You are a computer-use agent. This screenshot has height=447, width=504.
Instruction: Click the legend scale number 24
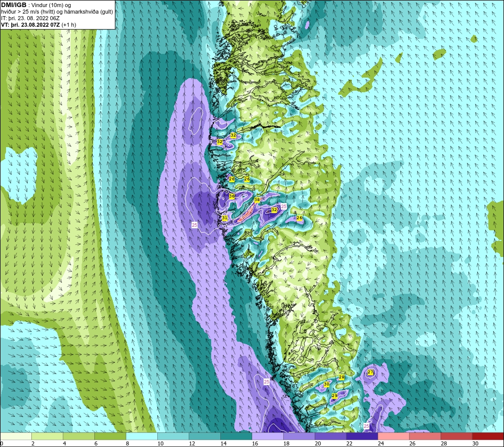pos(381,443)
